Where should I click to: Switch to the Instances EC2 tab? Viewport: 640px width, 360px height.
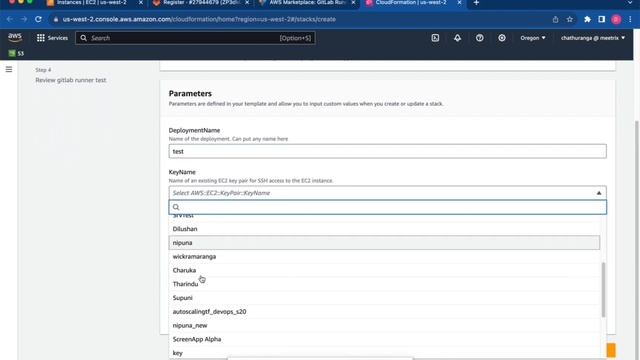pos(92,3)
